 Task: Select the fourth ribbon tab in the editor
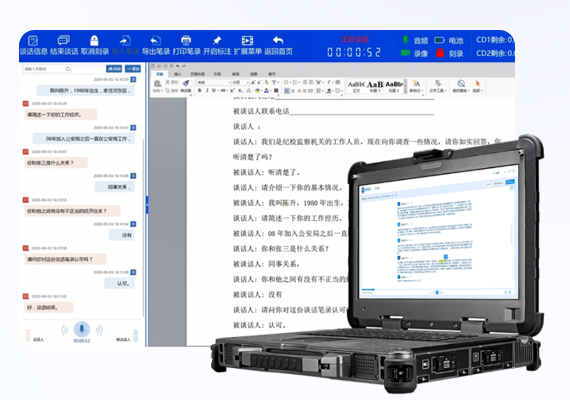coord(217,74)
